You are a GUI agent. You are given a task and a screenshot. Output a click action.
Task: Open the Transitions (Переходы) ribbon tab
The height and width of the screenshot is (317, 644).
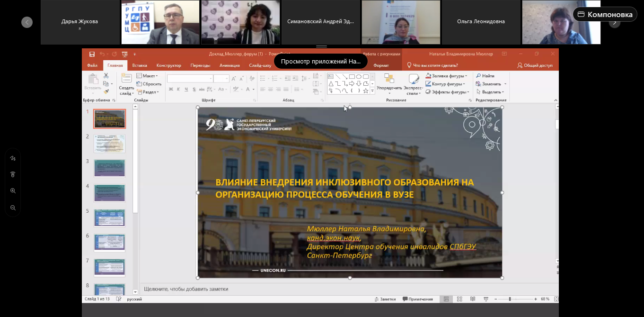(x=200, y=65)
